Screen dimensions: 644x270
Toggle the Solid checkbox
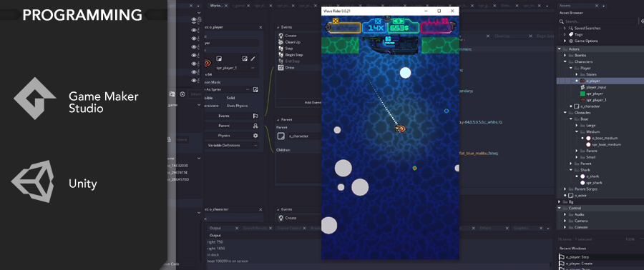point(223,98)
